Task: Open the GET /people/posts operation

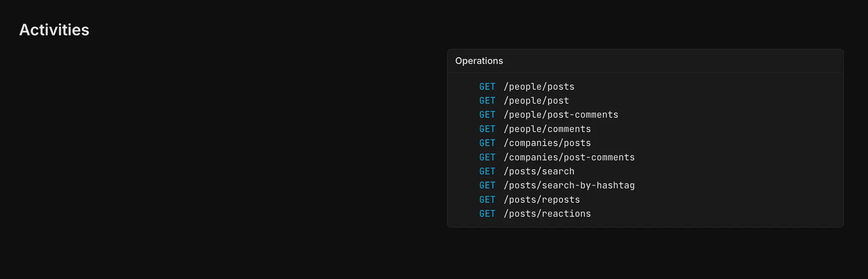Action: click(527, 86)
